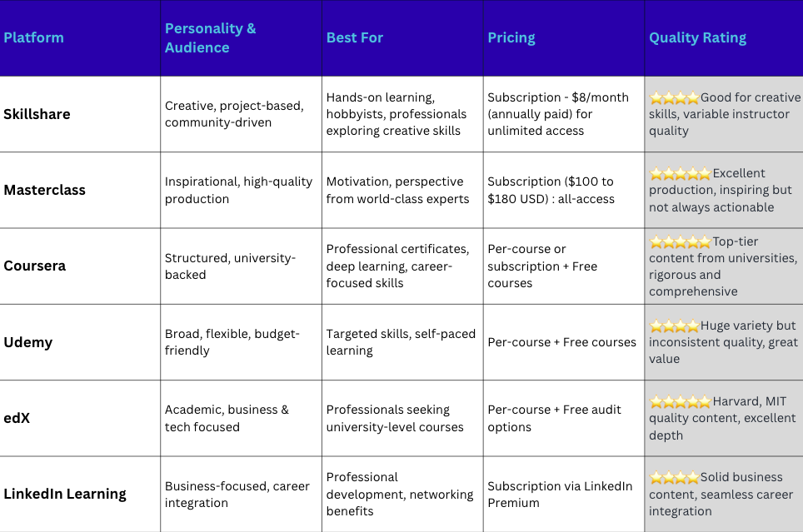803x532 pixels.
Task: Click the edX five-star rating icons
Action: pyautogui.click(x=680, y=401)
